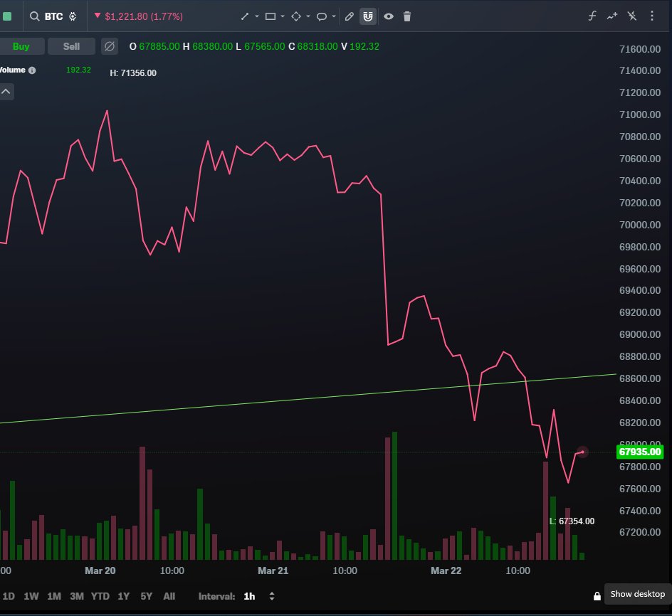Select the pencil drawing tool
Image resolution: width=672 pixels, height=616 pixels.
(350, 16)
